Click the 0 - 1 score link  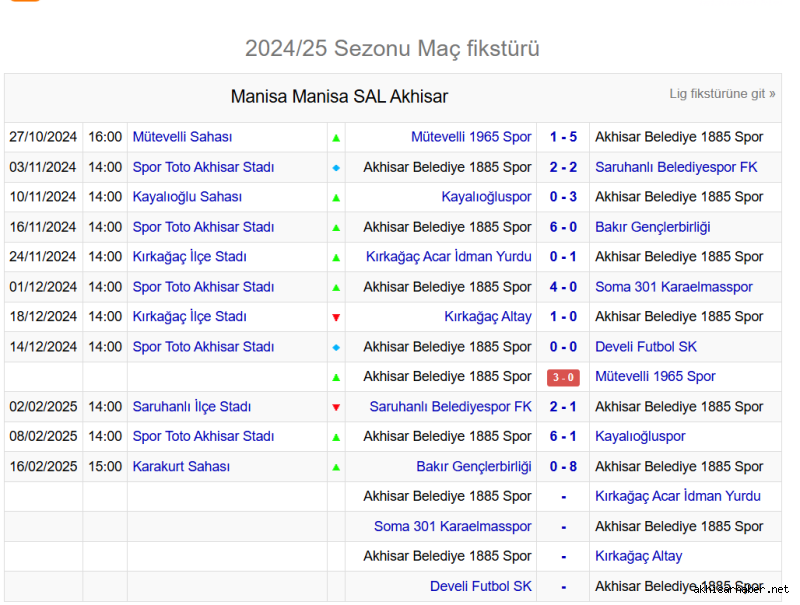tap(563, 257)
